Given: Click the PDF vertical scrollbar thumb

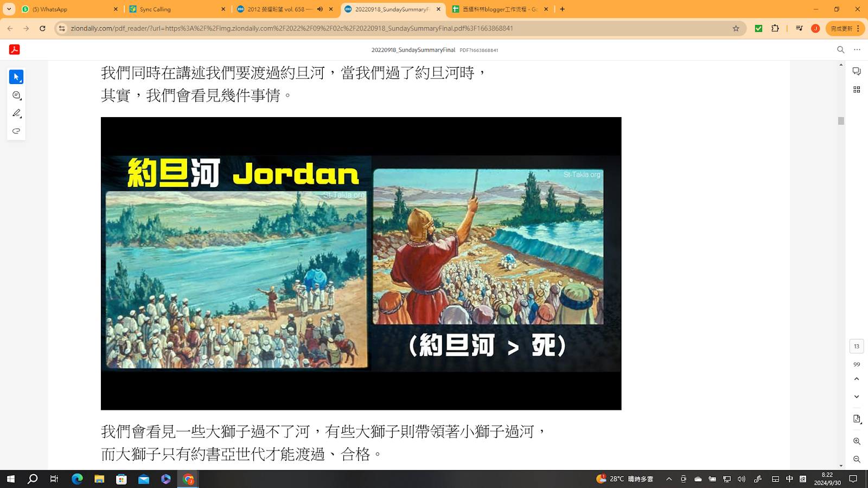Looking at the screenshot, I should click(x=841, y=121).
